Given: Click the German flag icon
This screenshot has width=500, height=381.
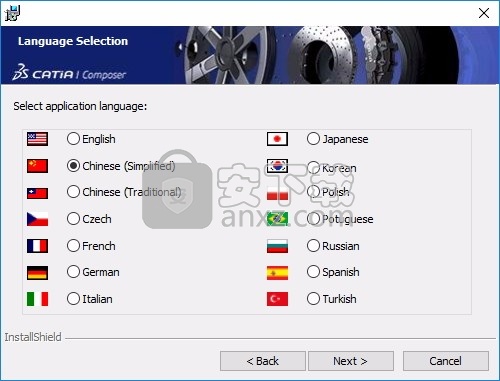Looking at the screenshot, I should [37, 273].
